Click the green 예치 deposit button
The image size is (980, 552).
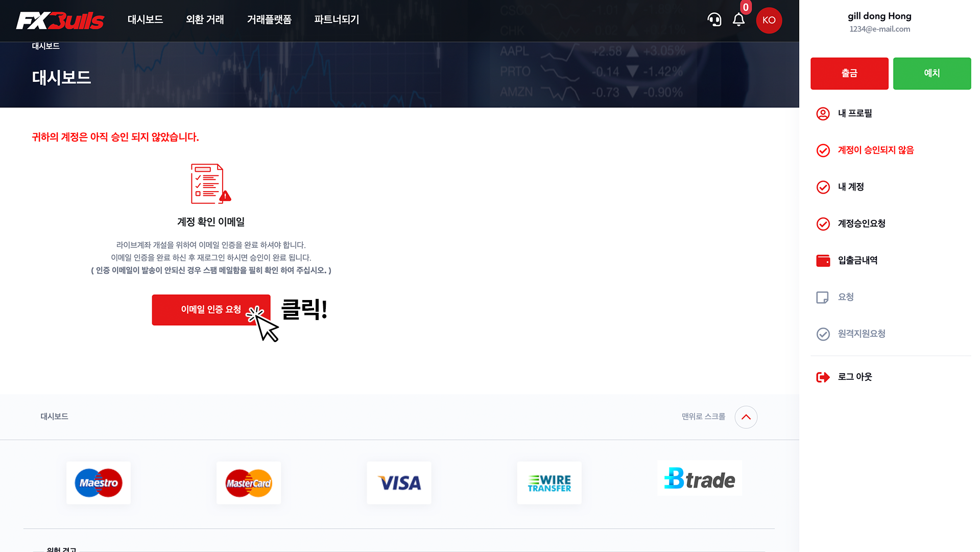coord(932,74)
